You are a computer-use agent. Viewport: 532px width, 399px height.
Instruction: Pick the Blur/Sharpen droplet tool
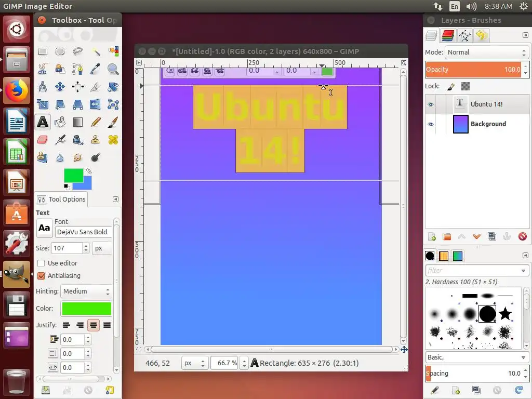60,157
